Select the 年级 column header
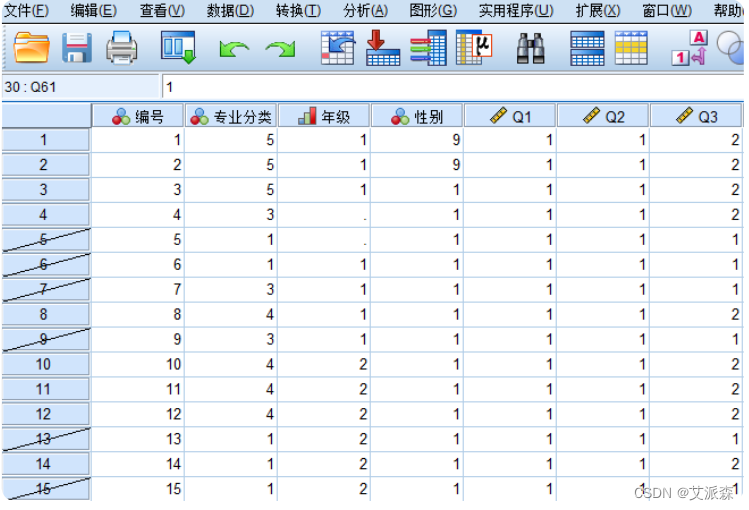The height and width of the screenshot is (510, 749). (324, 116)
